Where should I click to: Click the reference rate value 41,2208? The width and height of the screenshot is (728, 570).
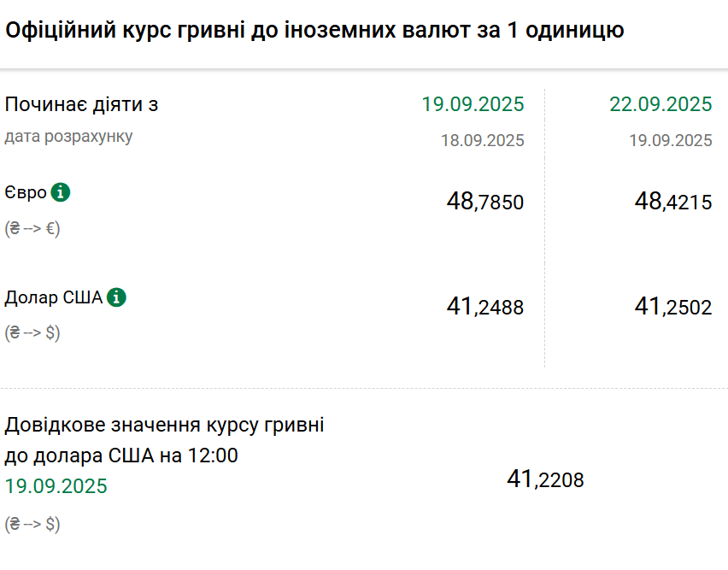545,479
